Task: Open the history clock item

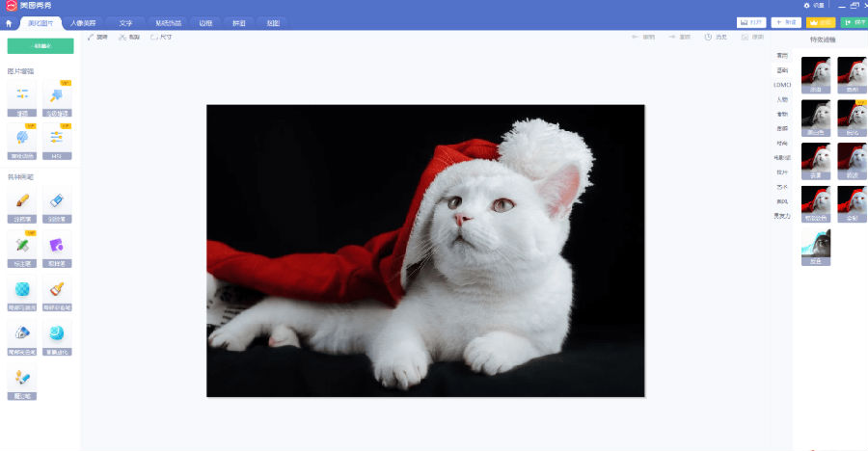Action: [x=716, y=37]
